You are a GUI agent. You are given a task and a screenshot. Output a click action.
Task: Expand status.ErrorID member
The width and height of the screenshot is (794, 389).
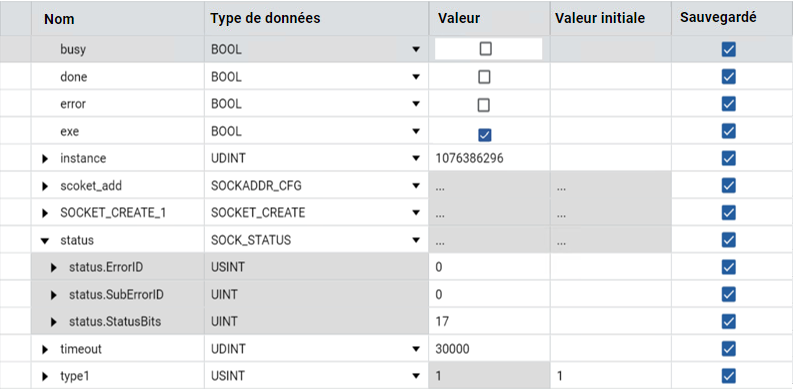tap(54, 267)
